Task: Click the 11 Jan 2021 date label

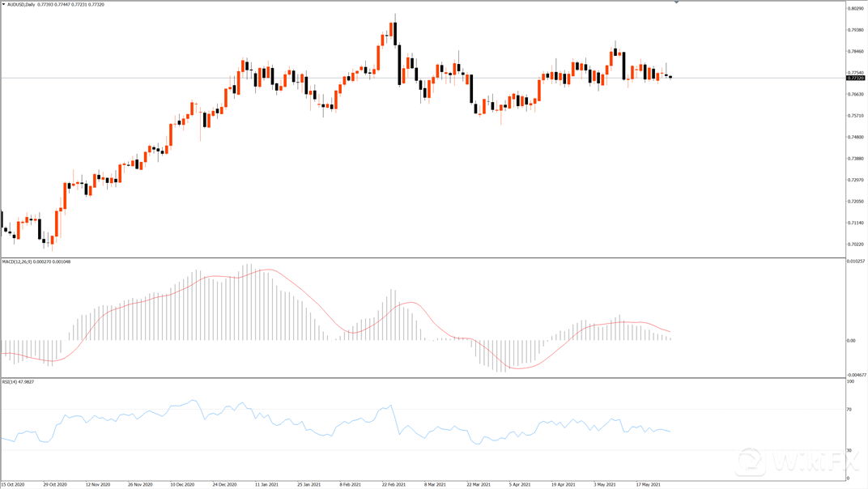Action: tap(266, 484)
